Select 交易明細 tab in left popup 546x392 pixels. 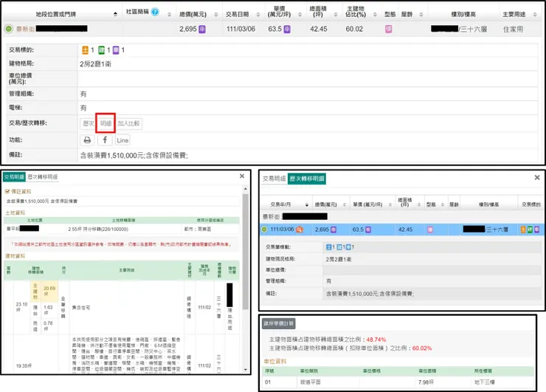point(14,176)
